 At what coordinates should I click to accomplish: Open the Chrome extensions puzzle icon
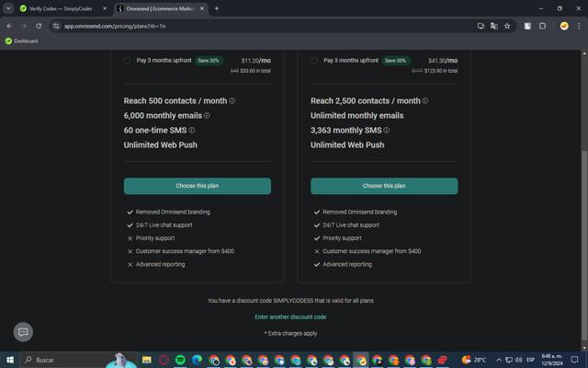tap(542, 26)
